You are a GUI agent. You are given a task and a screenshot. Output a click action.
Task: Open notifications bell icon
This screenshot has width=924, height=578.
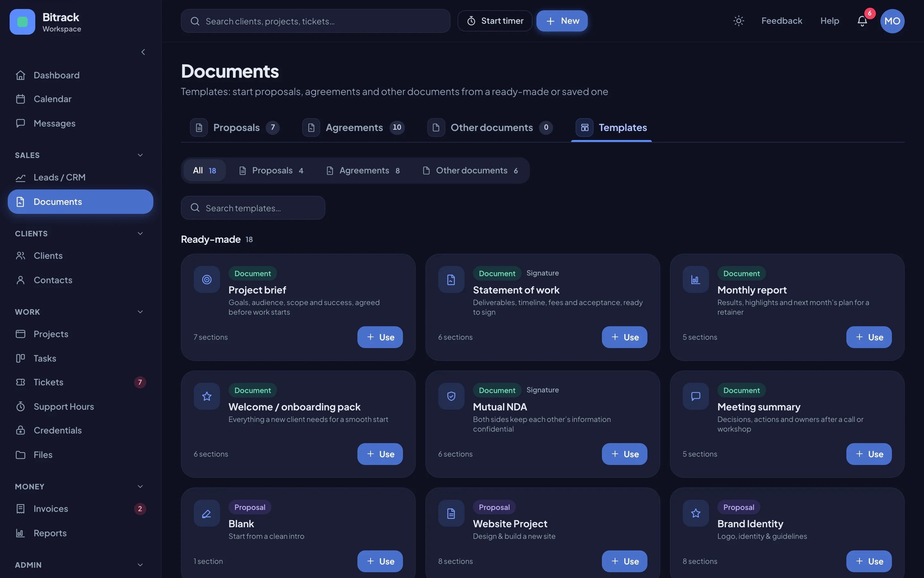click(862, 21)
